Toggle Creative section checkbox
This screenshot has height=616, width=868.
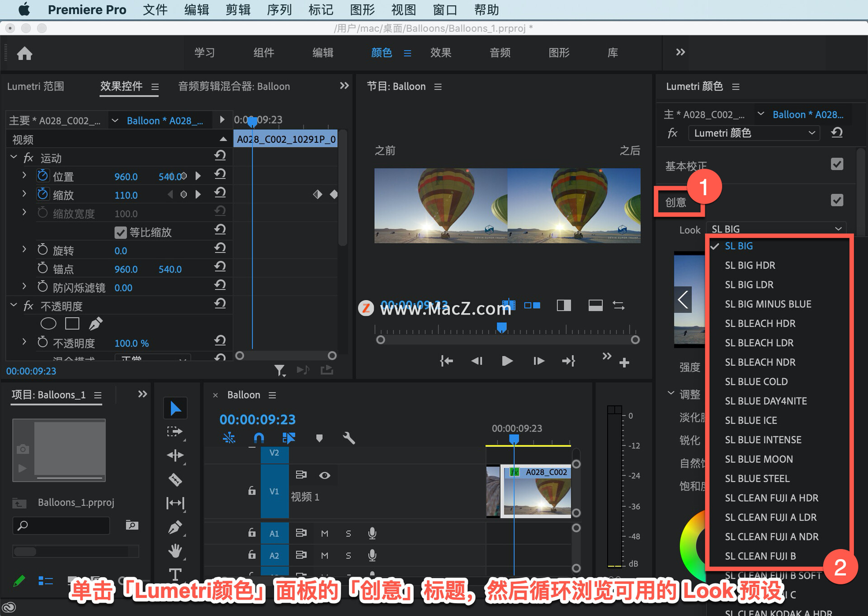[837, 200]
